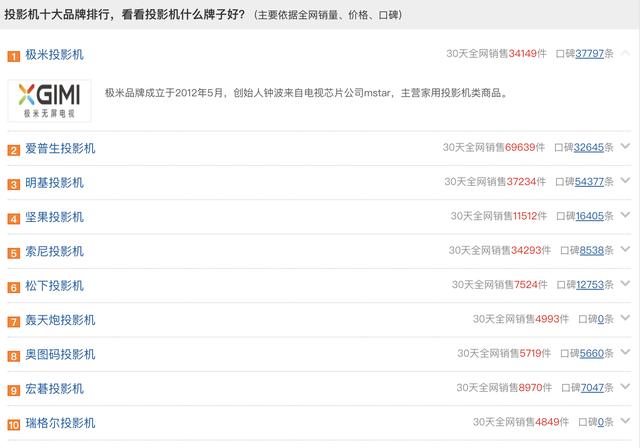Open the 极米投影机 brand link

click(54, 55)
